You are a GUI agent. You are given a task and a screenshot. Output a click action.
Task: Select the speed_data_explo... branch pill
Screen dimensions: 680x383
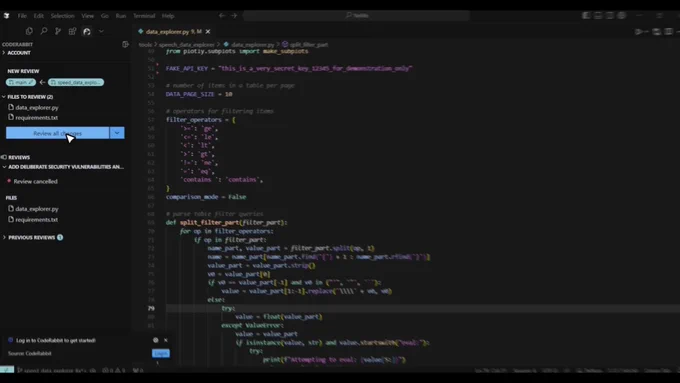pyautogui.click(x=76, y=82)
